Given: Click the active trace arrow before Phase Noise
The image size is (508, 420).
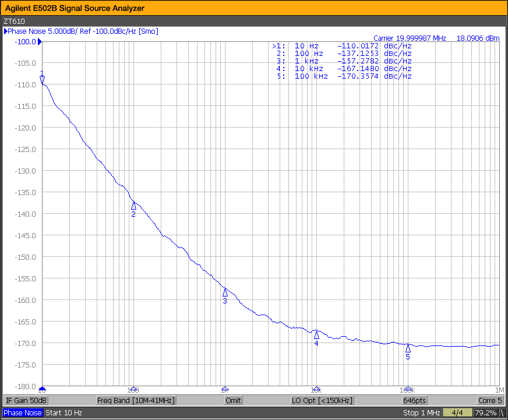Looking at the screenshot, I should click(5, 31).
